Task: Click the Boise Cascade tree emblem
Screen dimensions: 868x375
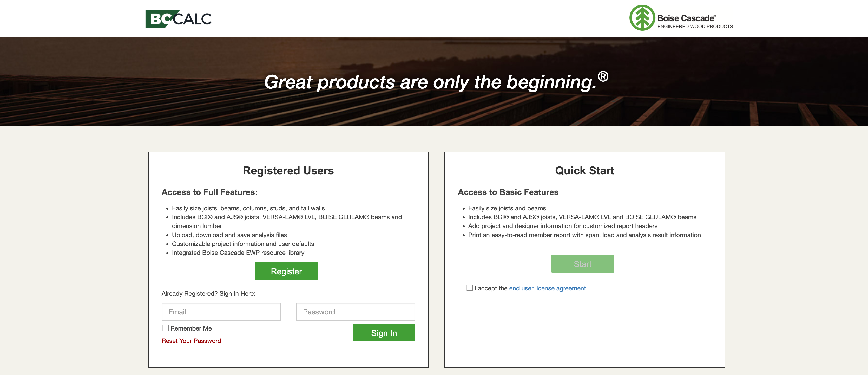Action: (642, 18)
